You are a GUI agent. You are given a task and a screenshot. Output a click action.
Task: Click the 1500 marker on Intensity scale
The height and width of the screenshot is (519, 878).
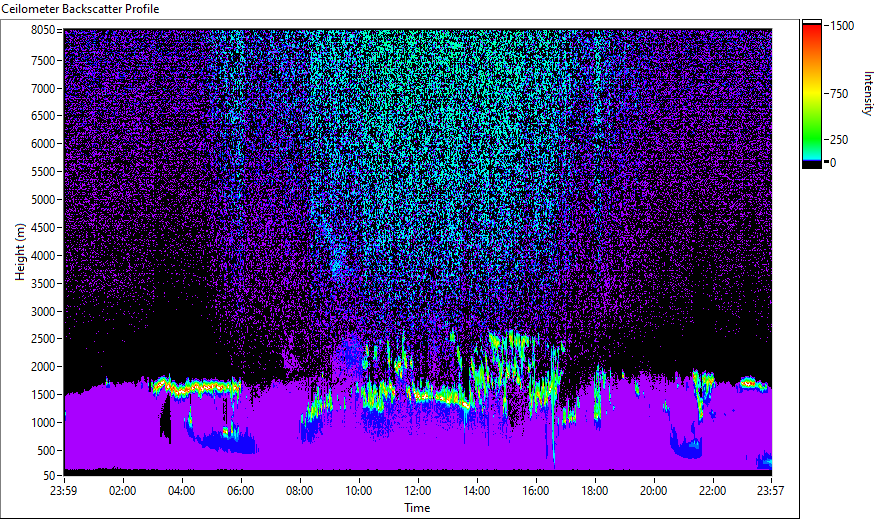[x=842, y=26]
